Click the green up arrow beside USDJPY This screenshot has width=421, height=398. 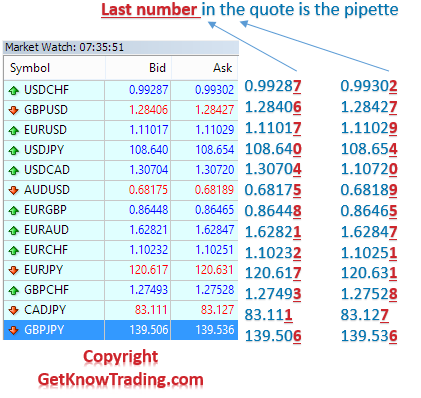tap(14, 150)
